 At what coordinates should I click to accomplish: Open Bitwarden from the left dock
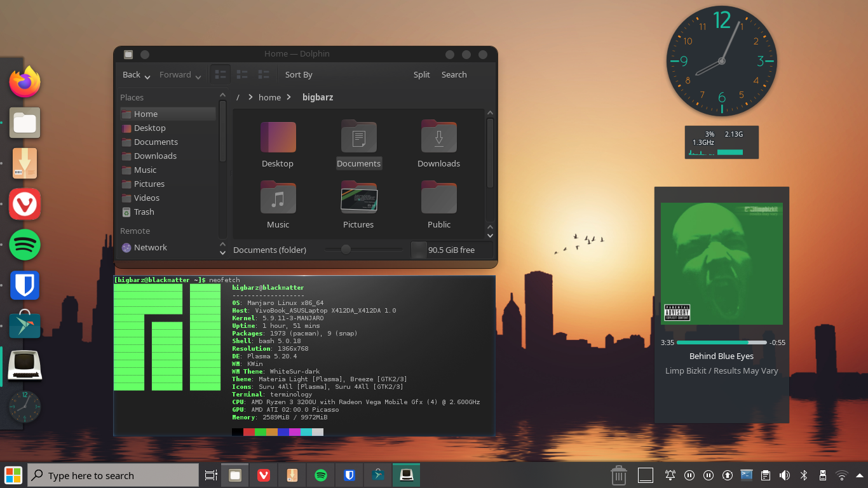(x=25, y=285)
